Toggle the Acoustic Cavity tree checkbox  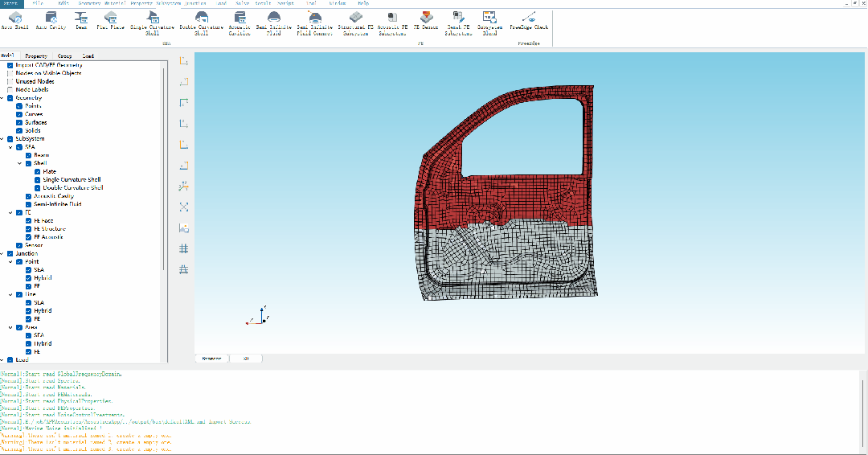pyautogui.click(x=28, y=196)
